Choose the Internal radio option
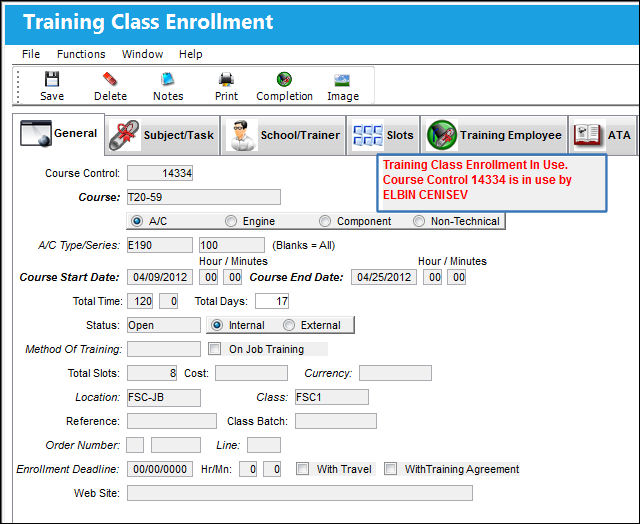 pyautogui.click(x=217, y=325)
